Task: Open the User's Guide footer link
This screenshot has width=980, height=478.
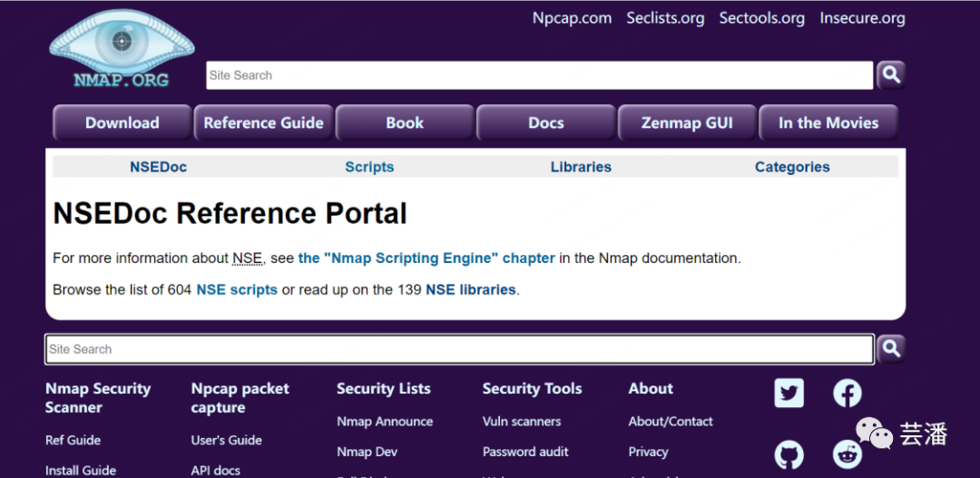Action: (x=226, y=440)
